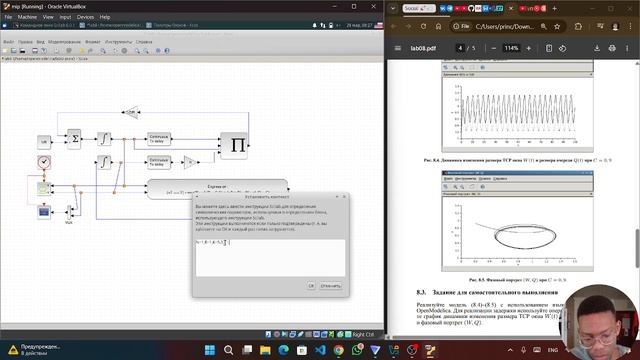Viewport: 640px width, 360px height.
Task: Open VirtualBox File menu
Action: 8,17
